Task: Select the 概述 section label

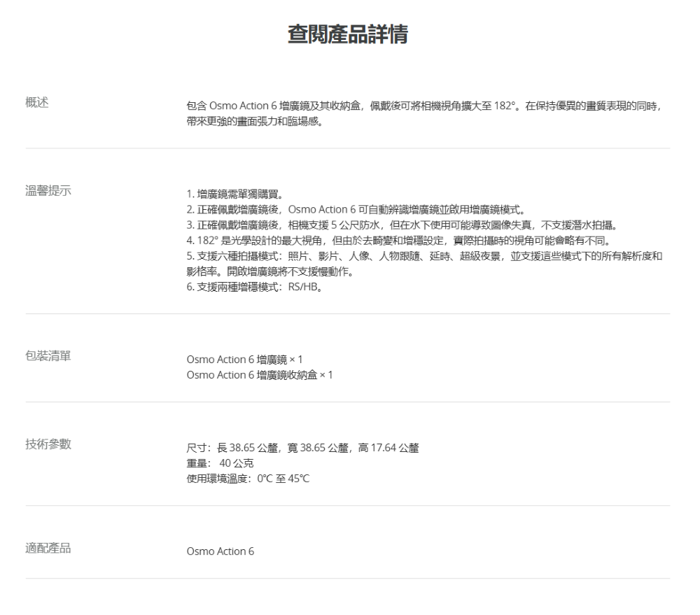Action: [x=42, y=104]
